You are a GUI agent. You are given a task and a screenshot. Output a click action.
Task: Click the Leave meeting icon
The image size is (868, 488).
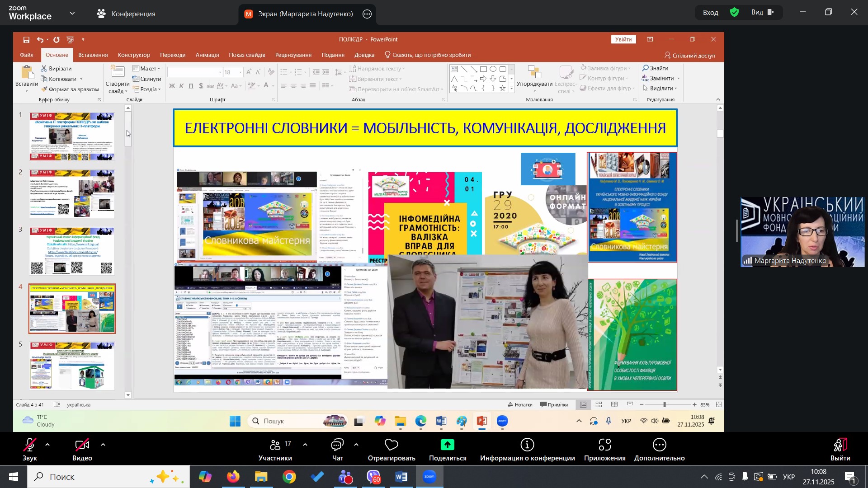coord(840,446)
